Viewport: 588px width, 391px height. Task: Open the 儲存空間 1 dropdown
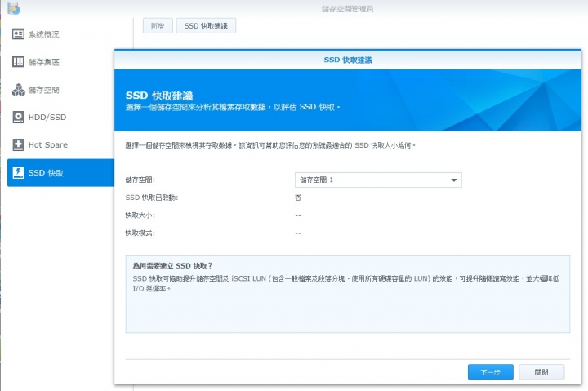378,180
